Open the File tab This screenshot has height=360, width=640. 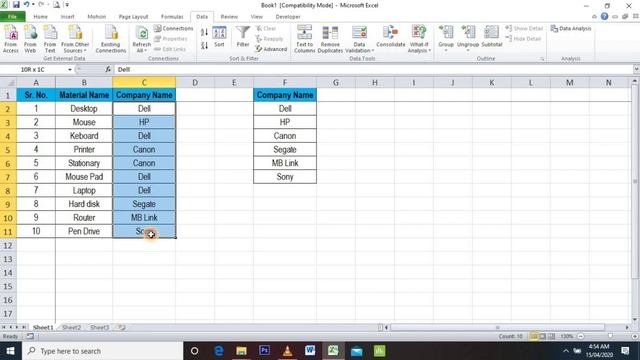[x=13, y=17]
